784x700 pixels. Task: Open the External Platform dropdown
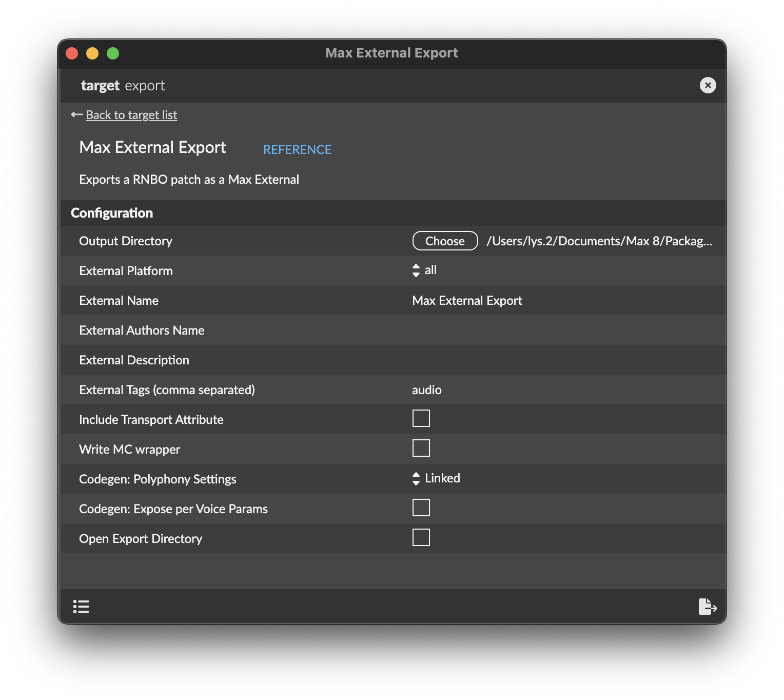pos(425,270)
